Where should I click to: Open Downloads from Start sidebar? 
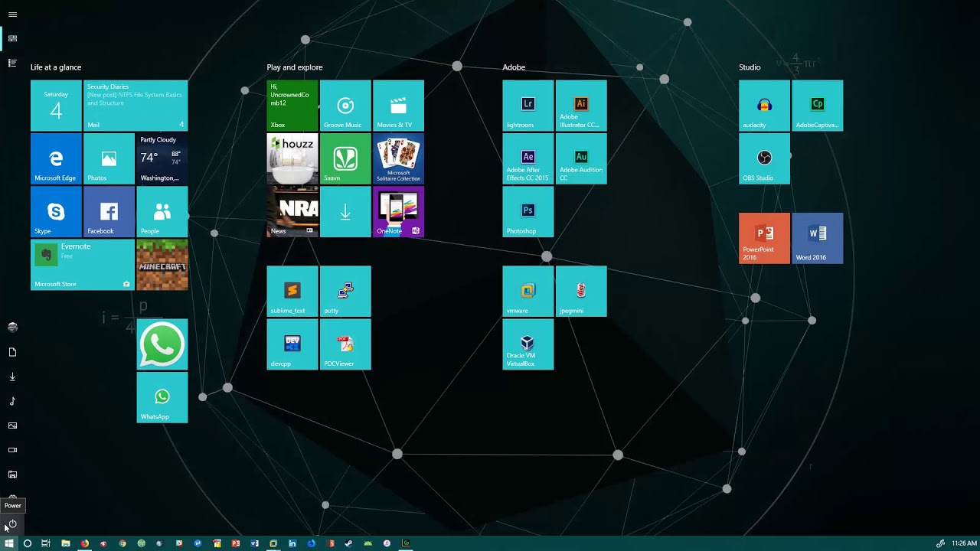[12, 377]
